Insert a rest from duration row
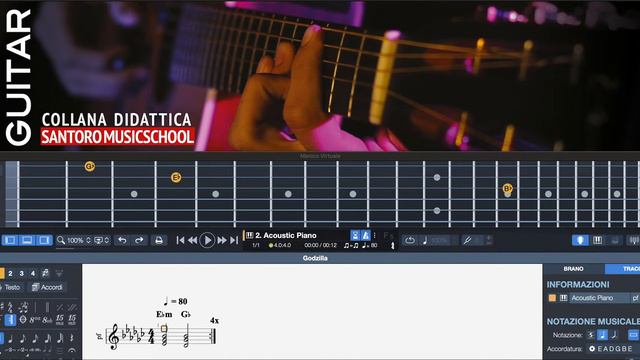Screen dimensions: 640x360 click(72, 338)
